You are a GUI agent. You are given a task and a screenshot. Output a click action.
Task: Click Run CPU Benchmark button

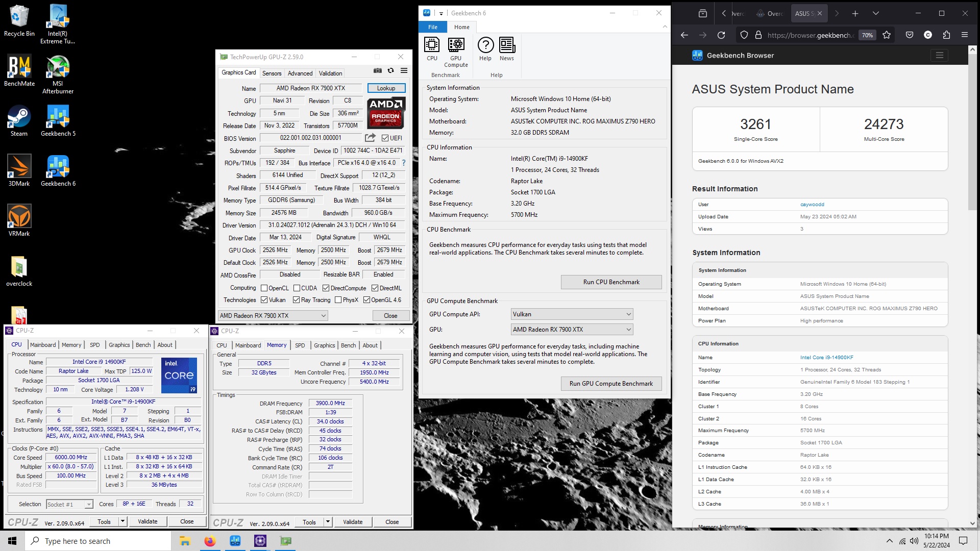tap(611, 282)
